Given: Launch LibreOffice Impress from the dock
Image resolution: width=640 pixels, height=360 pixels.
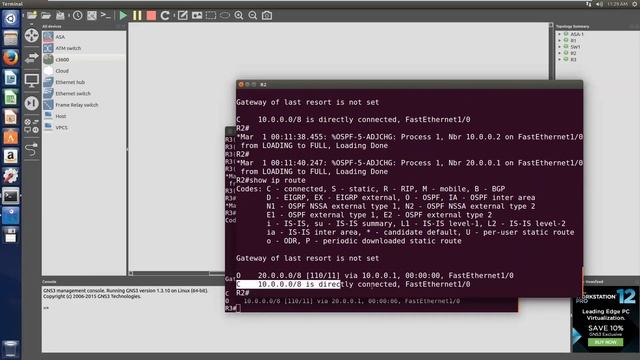Looking at the screenshot, I should pos(11,117).
